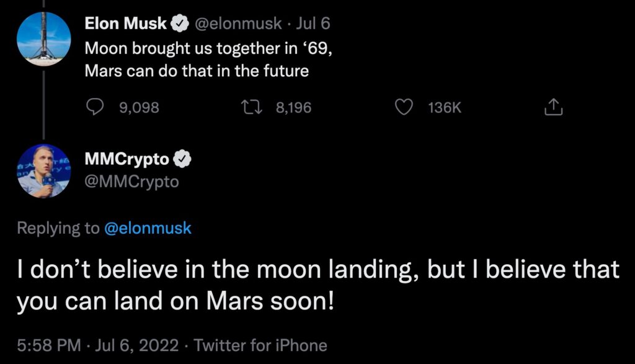Click the MMCrypto display name
Image resolution: width=635 pixels, height=364 pixels.
point(127,159)
